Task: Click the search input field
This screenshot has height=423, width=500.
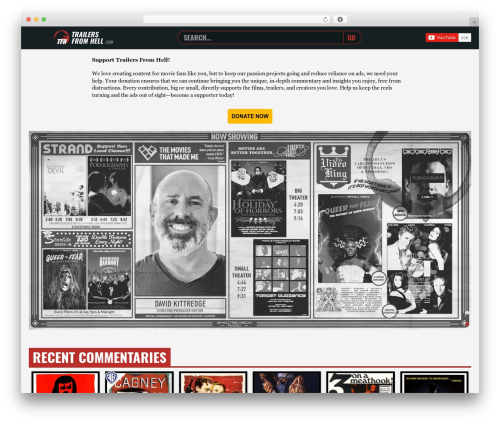Action: click(x=260, y=38)
